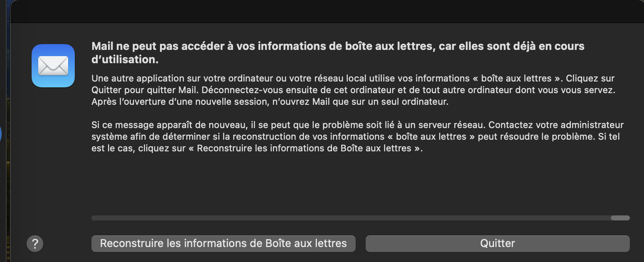The height and width of the screenshot is (262, 644).
Task: Click the blue element at the left screen edge
Action: point(1,134)
